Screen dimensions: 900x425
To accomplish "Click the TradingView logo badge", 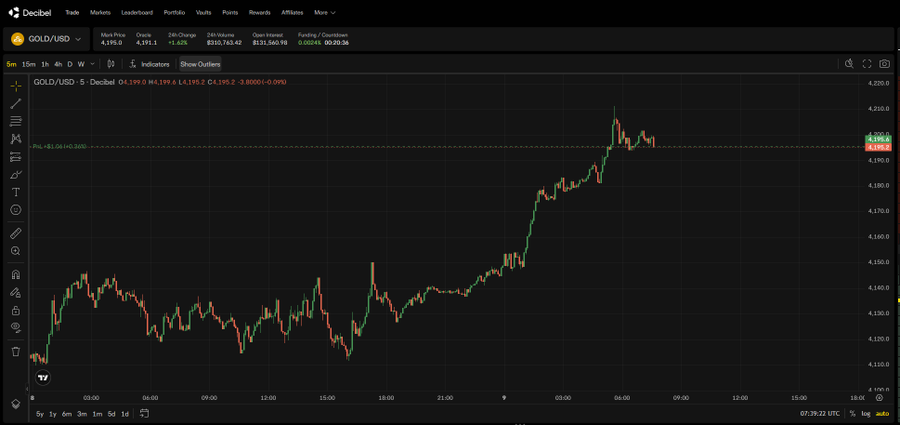I will click(43, 377).
